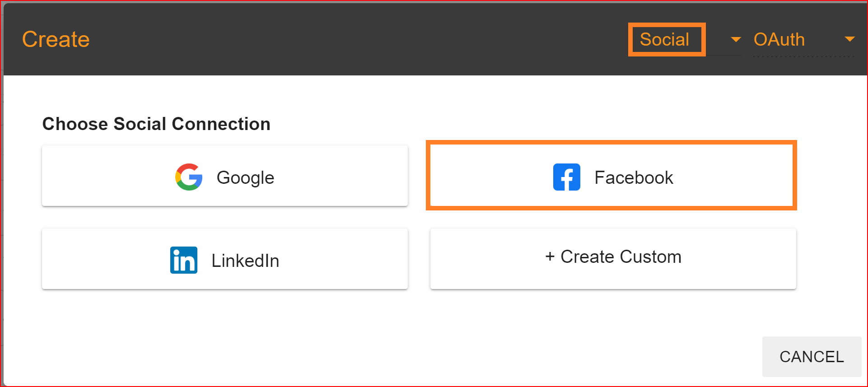Click the LinkedIn label text
The height and width of the screenshot is (387, 868).
pyautogui.click(x=245, y=261)
